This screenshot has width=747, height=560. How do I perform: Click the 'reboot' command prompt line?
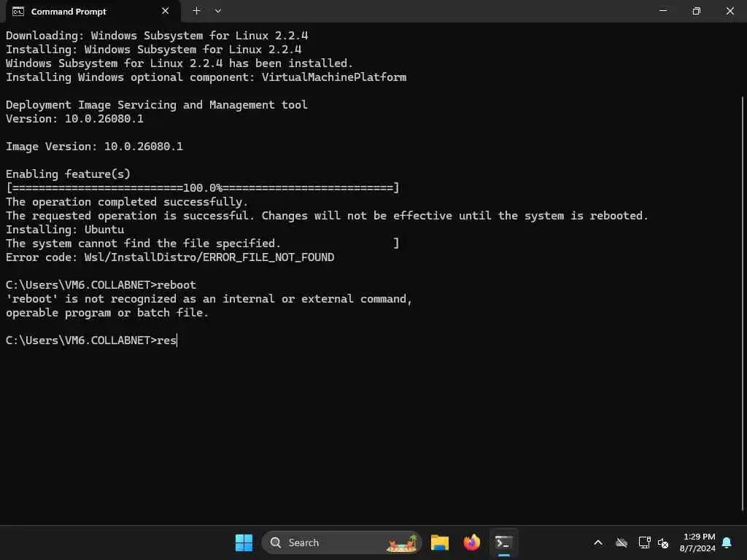click(101, 285)
